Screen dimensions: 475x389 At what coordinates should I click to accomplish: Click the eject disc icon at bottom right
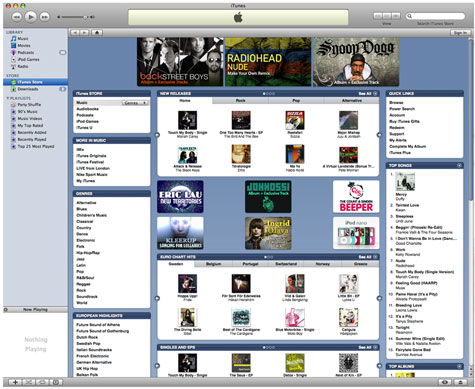(x=460, y=382)
